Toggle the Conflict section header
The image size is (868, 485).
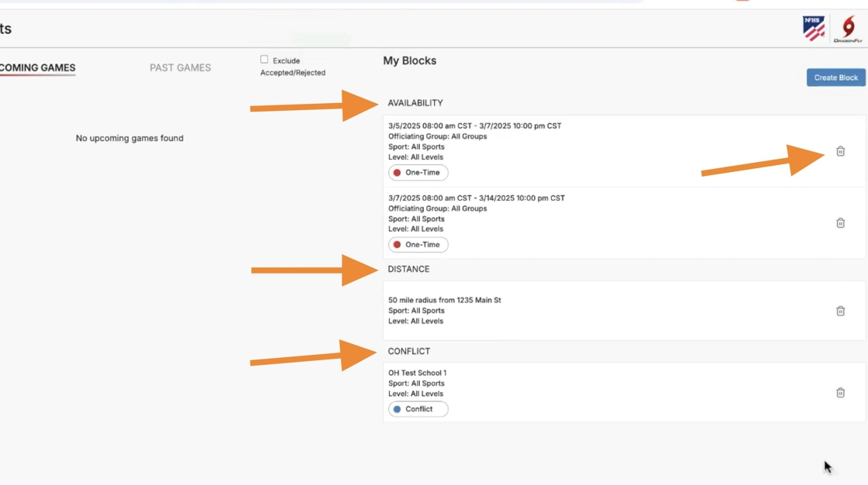click(408, 352)
